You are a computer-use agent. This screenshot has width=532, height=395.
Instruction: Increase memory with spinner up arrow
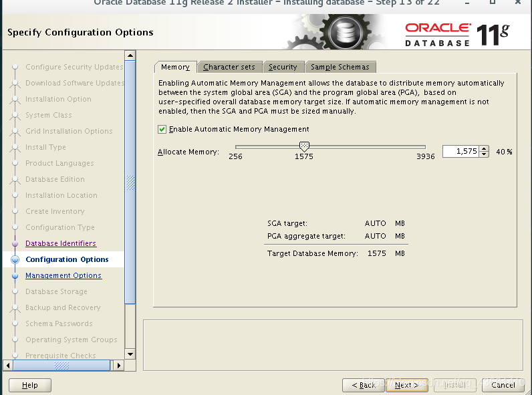[484, 148]
